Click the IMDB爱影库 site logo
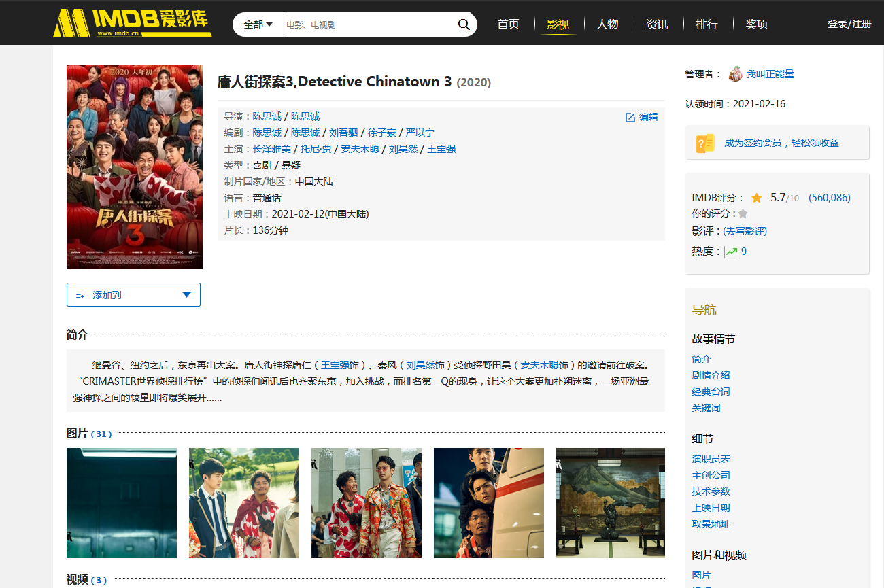884x588 pixels. pos(133,22)
